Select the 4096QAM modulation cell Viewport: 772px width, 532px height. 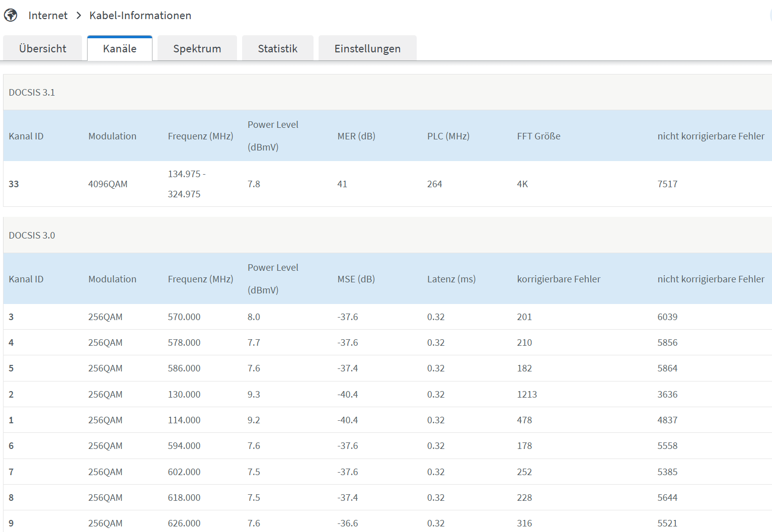(108, 184)
